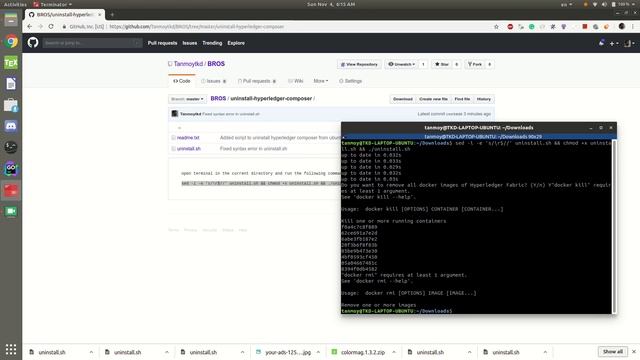Open Explore in GitHub's header
Viewport: 640px width, 360px height.
[x=236, y=43]
